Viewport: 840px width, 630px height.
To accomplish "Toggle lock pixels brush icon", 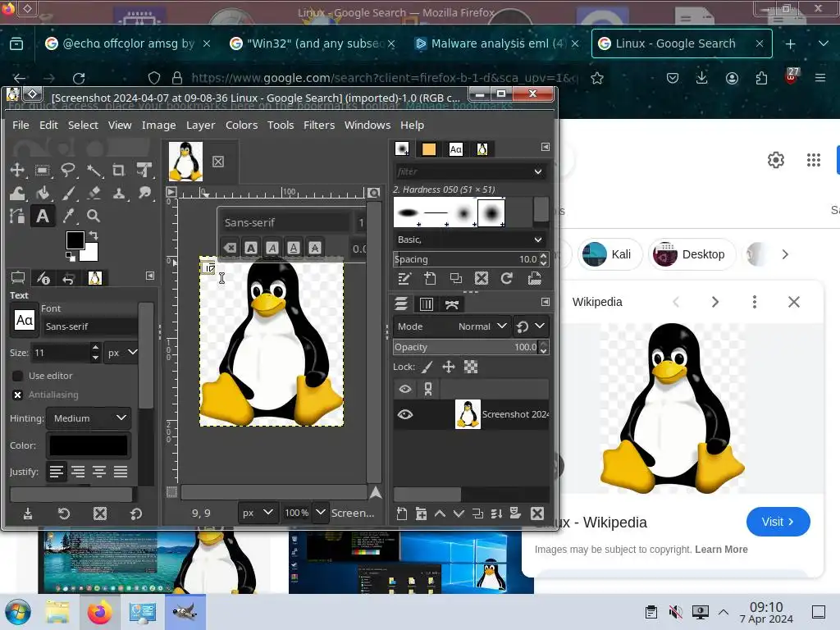I will point(427,367).
